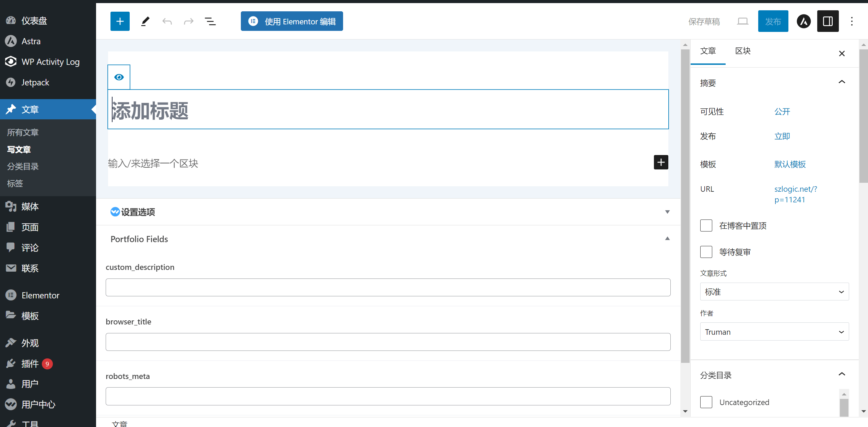868x427 pixels.
Task: Open the document overview list icon
Action: point(210,21)
